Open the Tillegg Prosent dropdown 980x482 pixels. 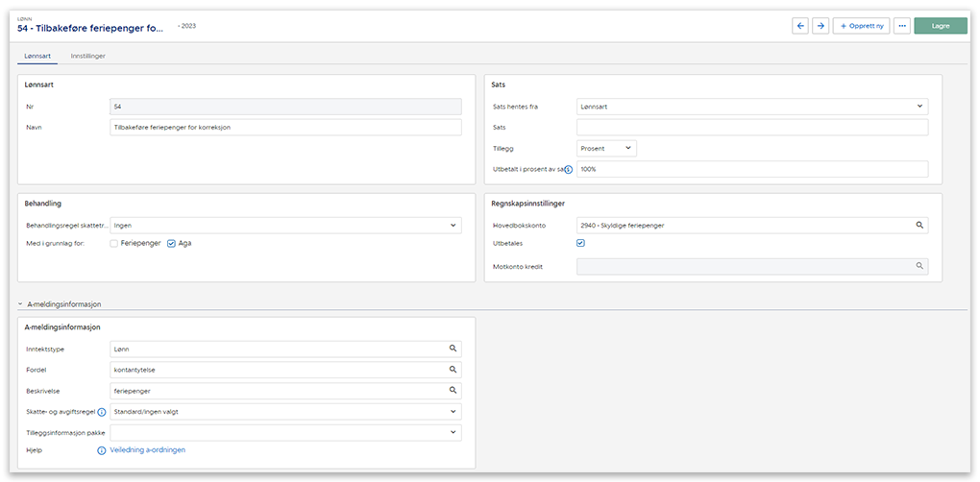click(606, 148)
